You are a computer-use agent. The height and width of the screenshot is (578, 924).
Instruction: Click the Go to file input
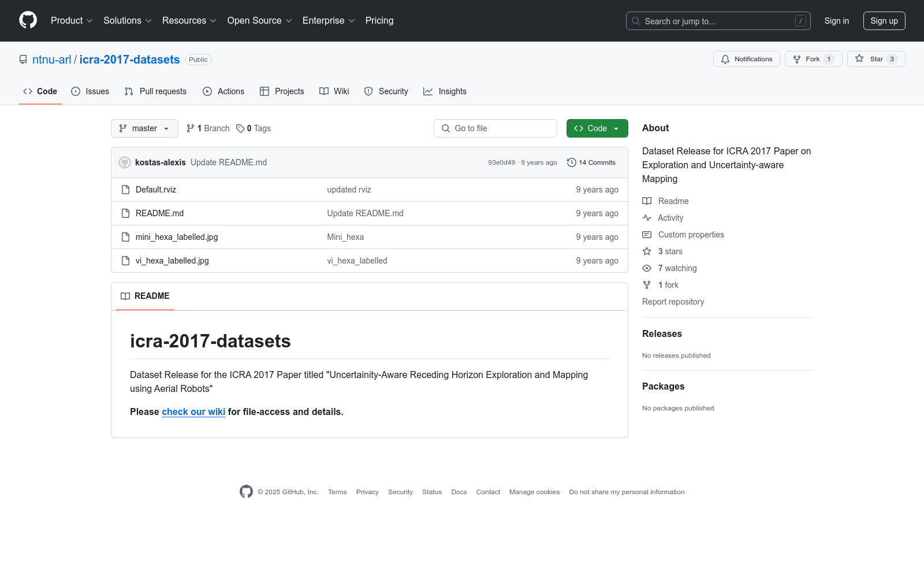tap(495, 128)
